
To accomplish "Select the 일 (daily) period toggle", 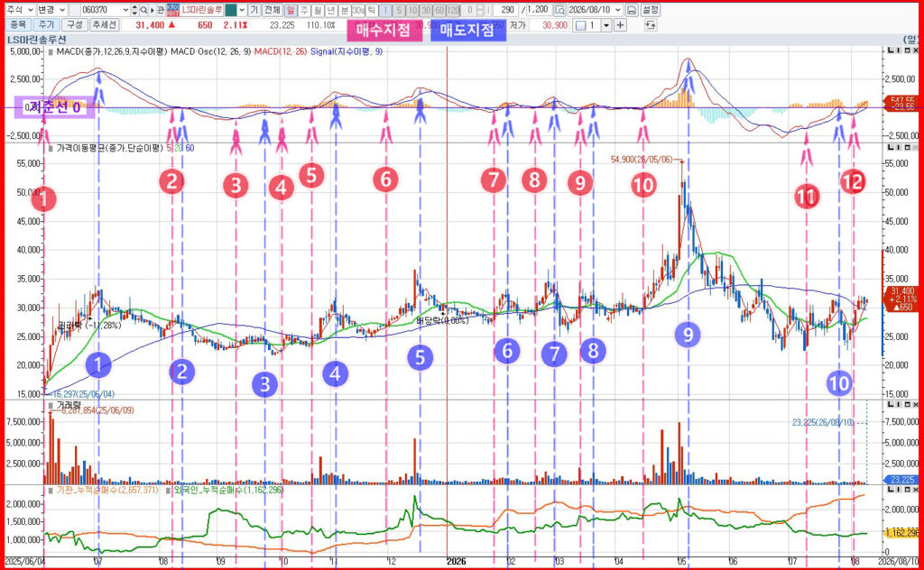I will click(291, 10).
